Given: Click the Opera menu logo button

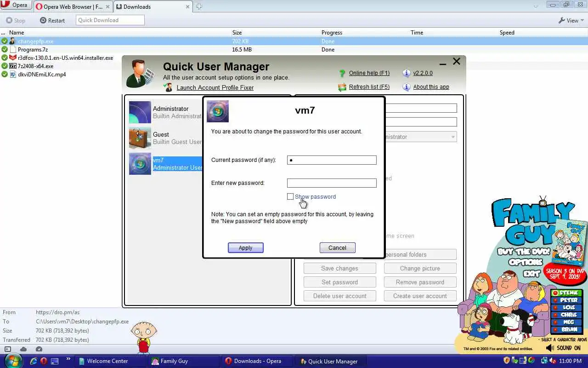Looking at the screenshot, I should pos(16,6).
